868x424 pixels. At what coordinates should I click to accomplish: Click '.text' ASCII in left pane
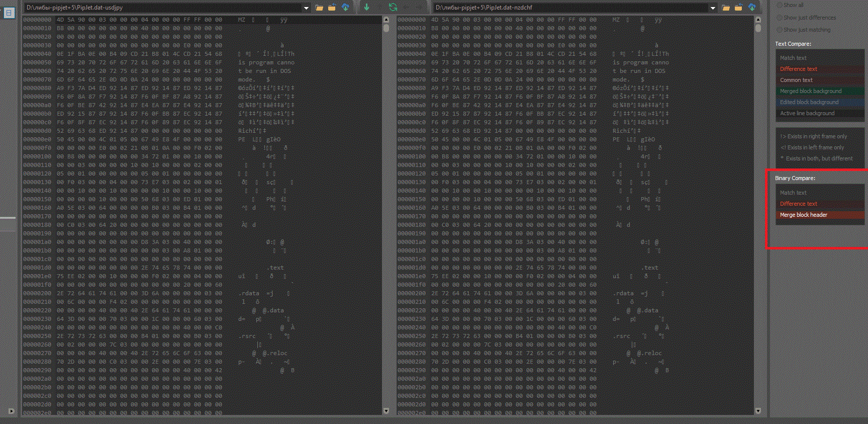click(x=275, y=268)
